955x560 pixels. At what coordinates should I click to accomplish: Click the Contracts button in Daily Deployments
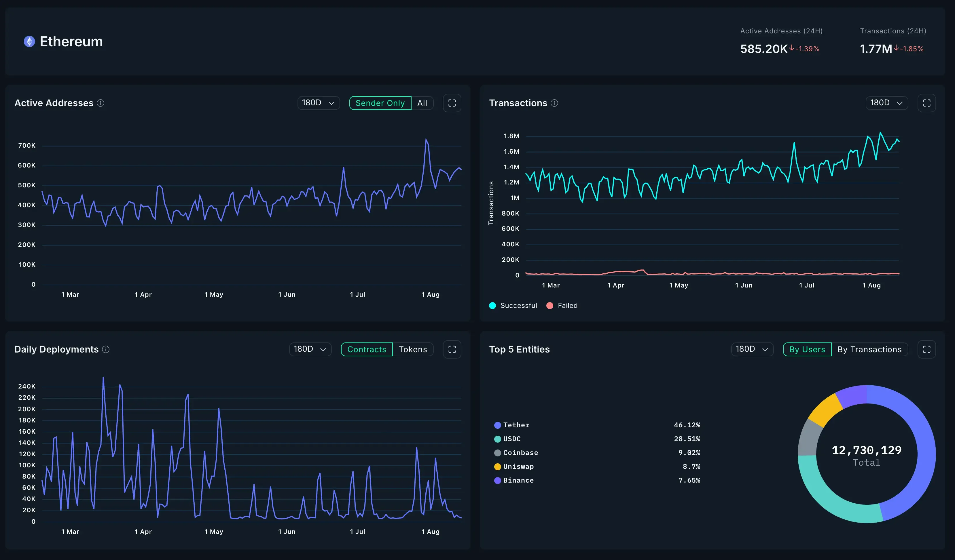pyautogui.click(x=366, y=349)
